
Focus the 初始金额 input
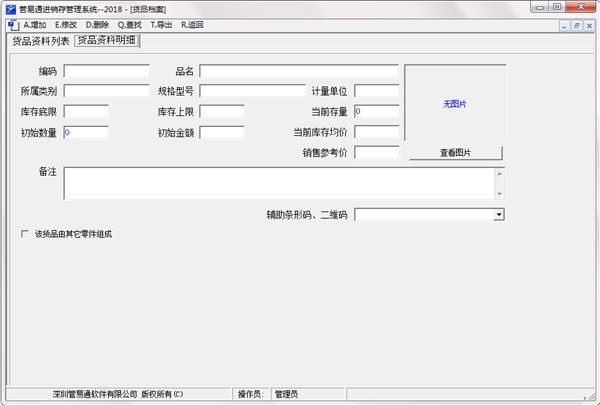tap(222, 132)
